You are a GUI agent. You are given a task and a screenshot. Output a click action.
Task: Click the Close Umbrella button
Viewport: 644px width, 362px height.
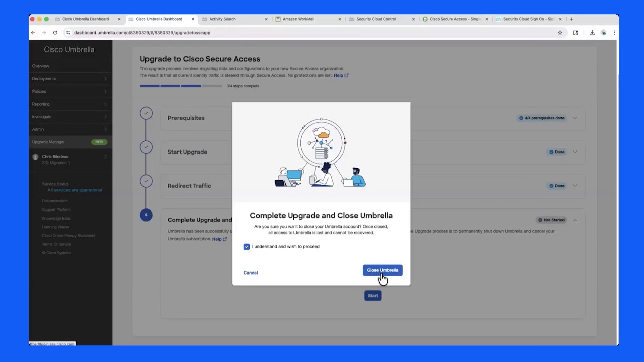point(382,270)
